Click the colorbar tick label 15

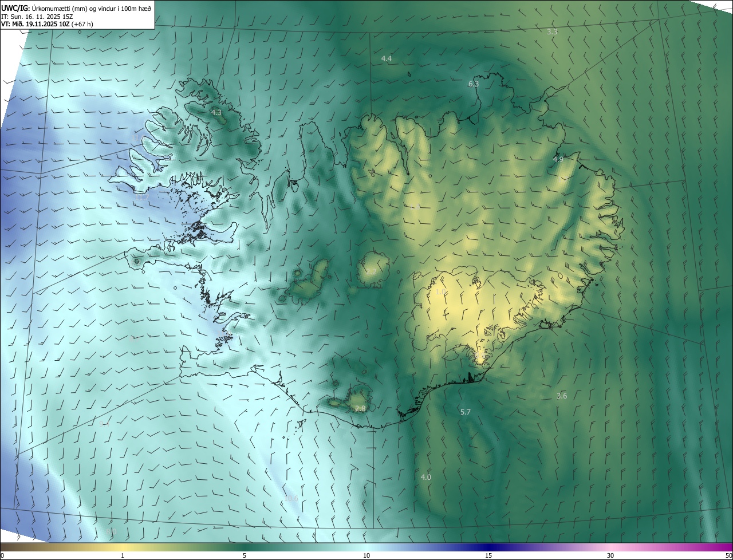point(488,555)
